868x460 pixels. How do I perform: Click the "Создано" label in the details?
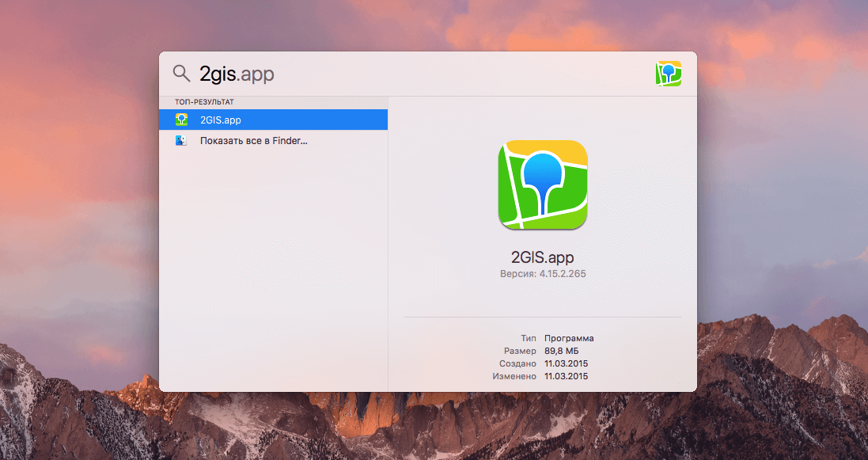click(x=517, y=363)
